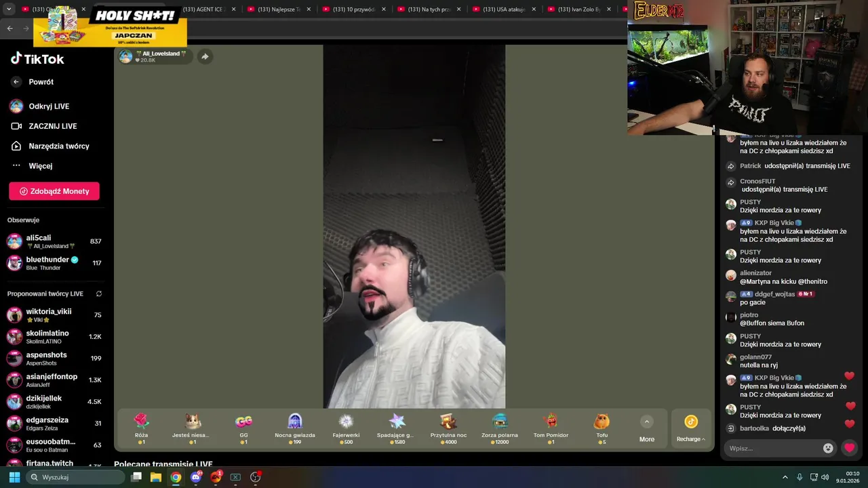Open suggested creator edgarszeiza

click(54, 424)
